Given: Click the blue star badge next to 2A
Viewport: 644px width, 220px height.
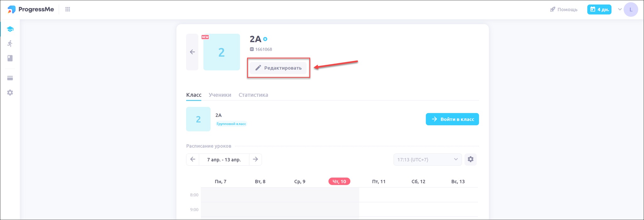Looking at the screenshot, I should [x=265, y=39].
